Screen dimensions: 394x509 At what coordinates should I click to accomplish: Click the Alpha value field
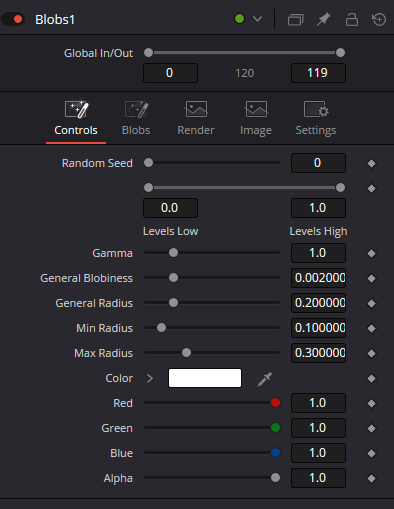click(318, 478)
